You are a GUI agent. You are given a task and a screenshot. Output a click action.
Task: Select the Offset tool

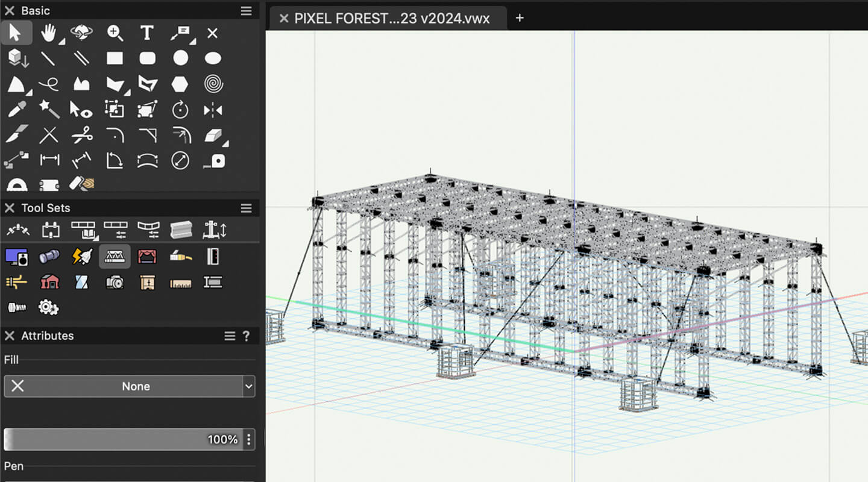pyautogui.click(x=180, y=135)
